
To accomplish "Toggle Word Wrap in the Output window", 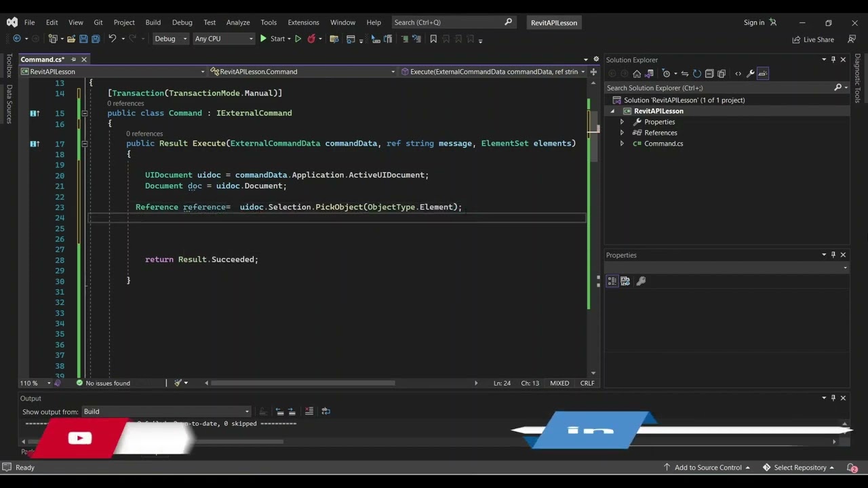I will [325, 411].
